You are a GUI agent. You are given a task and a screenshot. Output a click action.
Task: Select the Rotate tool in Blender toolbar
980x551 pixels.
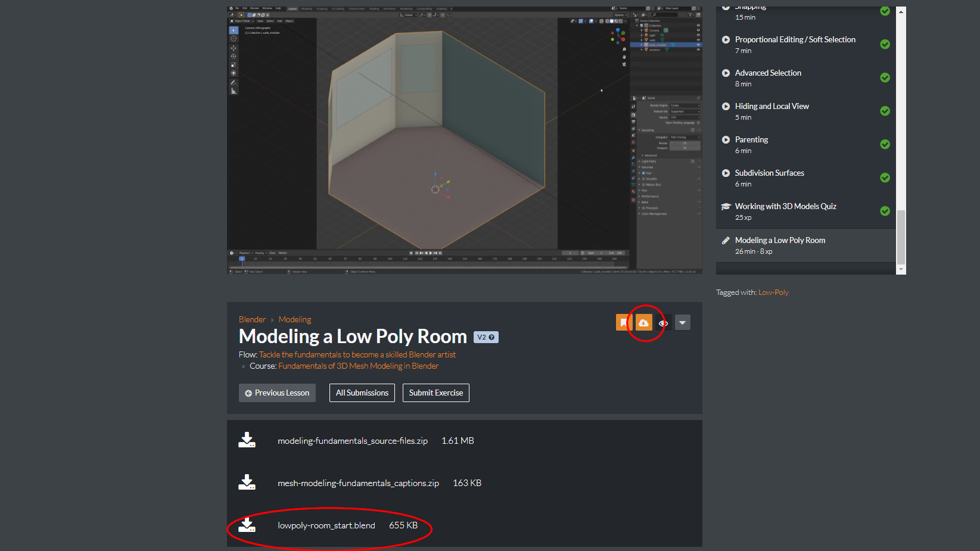coord(234,57)
